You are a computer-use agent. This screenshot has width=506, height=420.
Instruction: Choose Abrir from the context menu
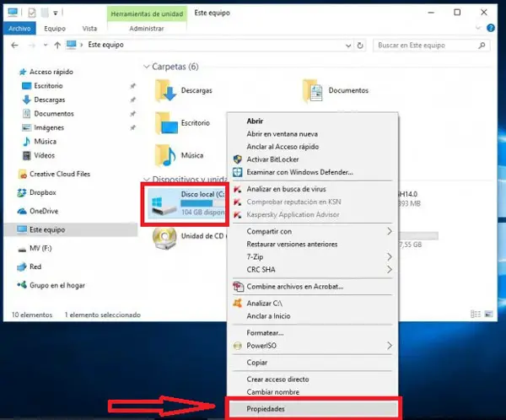[255, 121]
